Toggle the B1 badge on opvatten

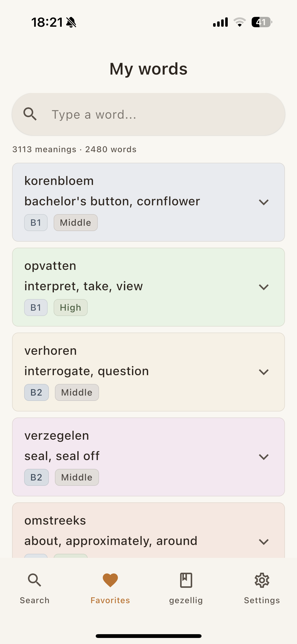[36, 307]
